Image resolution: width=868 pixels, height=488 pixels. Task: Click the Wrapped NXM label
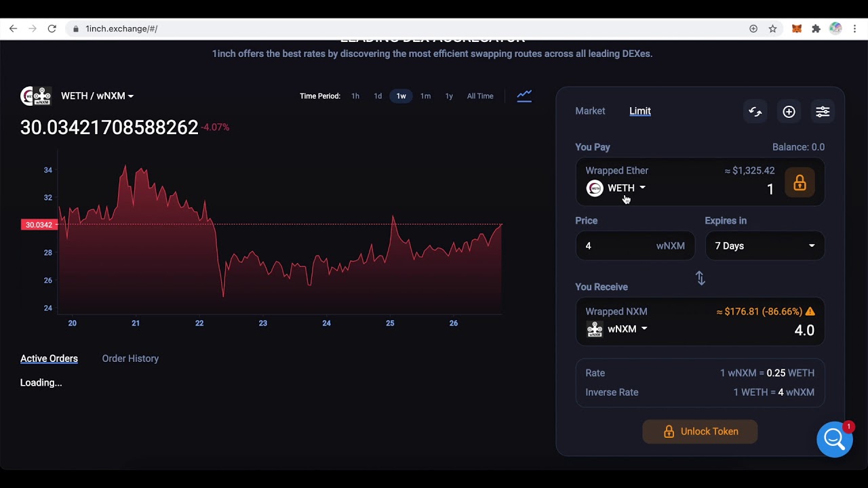point(616,312)
